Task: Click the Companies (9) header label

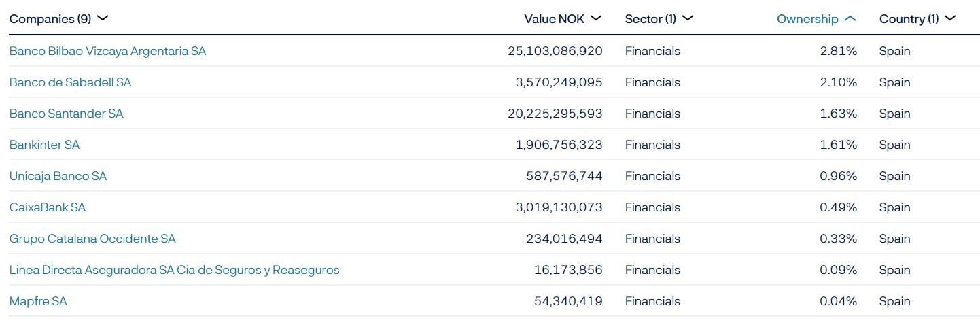Action: [50, 19]
